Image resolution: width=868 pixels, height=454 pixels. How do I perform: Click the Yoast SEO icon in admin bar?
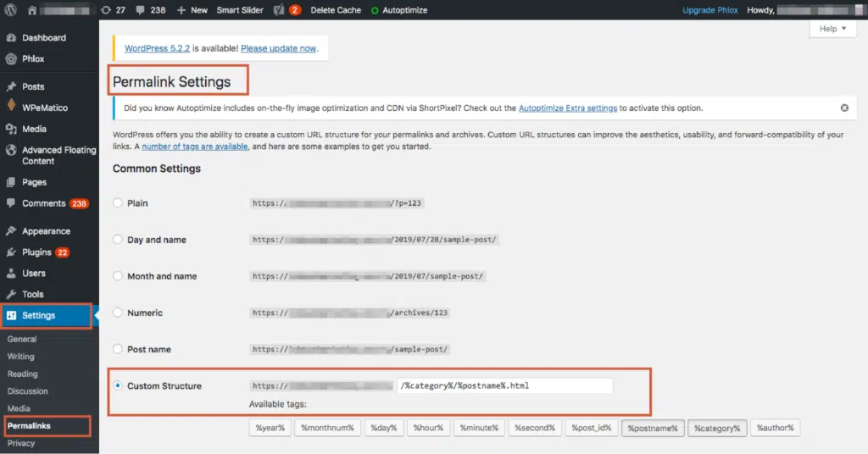tap(279, 10)
